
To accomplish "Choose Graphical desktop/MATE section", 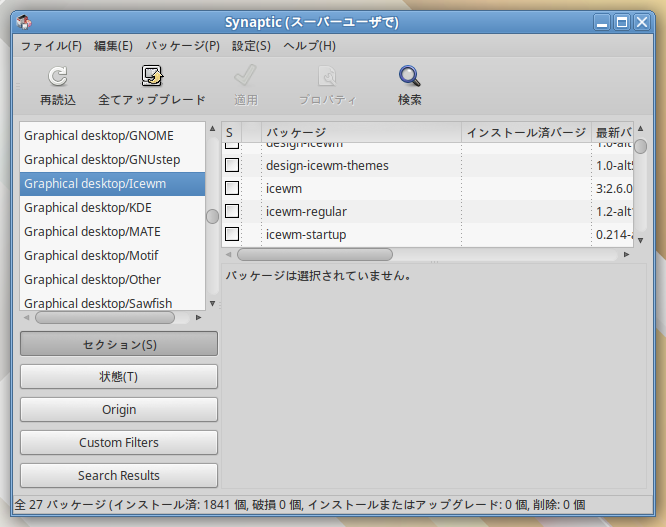I will pyautogui.click(x=113, y=232).
